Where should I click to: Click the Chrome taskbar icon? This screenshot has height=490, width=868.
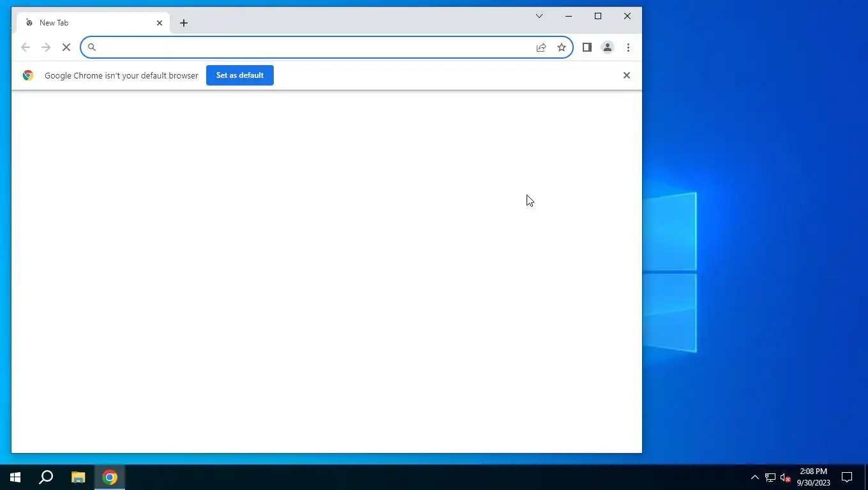point(110,477)
